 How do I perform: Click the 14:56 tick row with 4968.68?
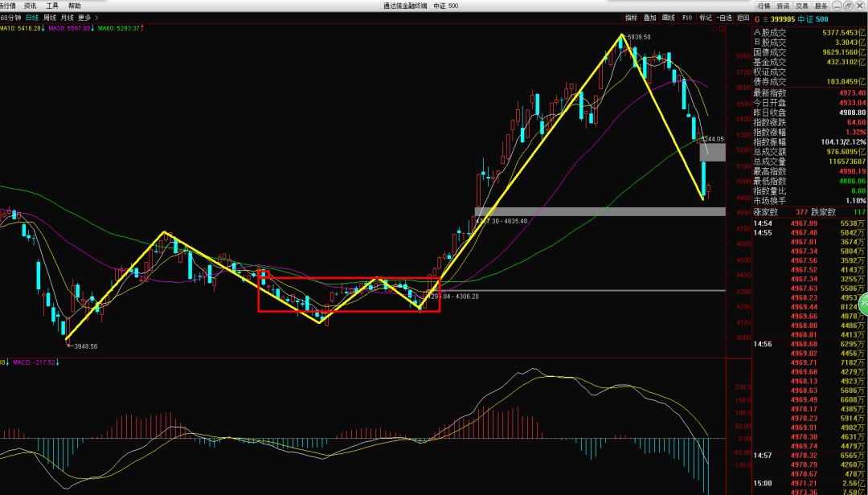click(809, 344)
